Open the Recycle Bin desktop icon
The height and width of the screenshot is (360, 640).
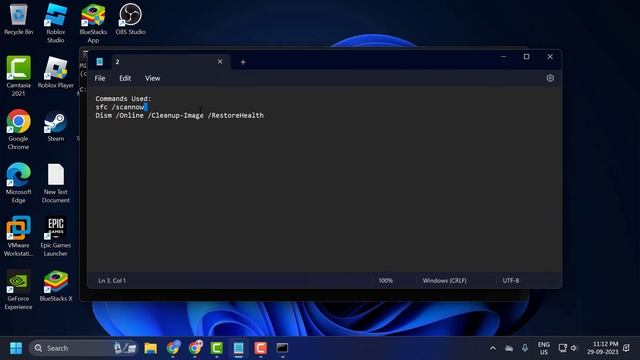(x=18, y=20)
